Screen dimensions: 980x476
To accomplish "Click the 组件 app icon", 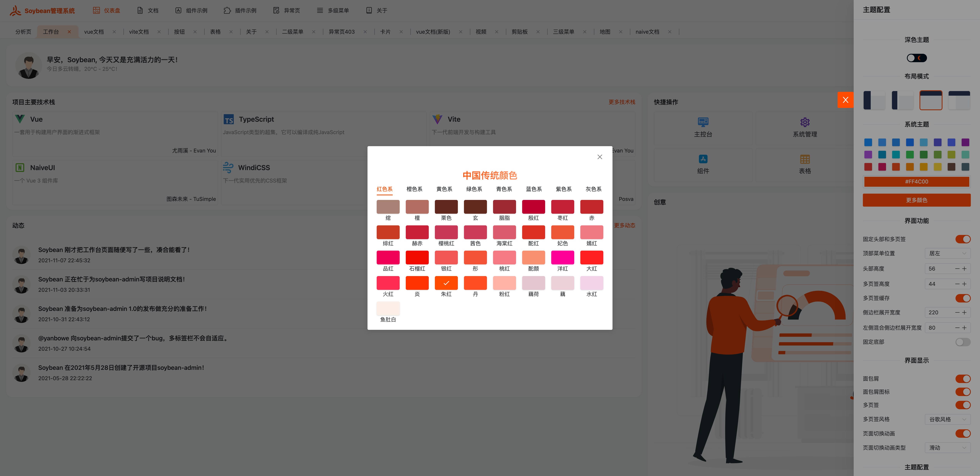I will tap(703, 159).
